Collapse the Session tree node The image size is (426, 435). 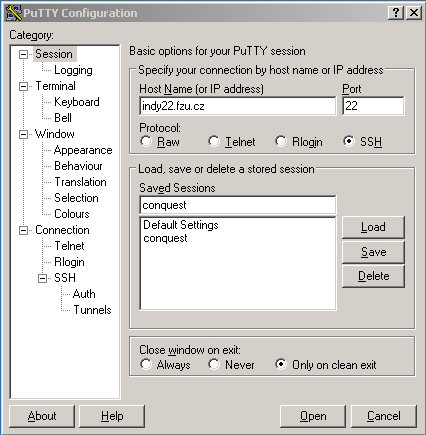point(23,54)
